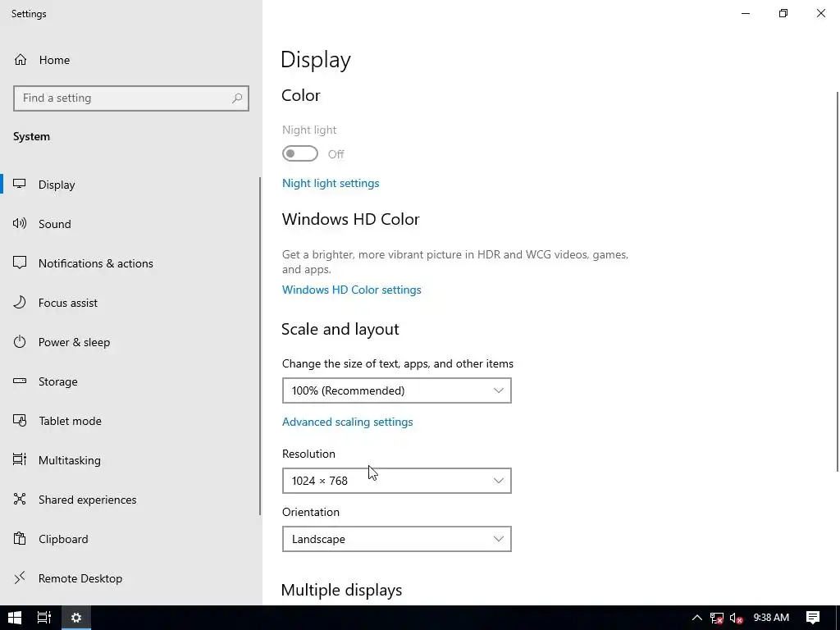Click the Notifications & actions icon
This screenshot has height=630, width=840.
click(x=20, y=263)
